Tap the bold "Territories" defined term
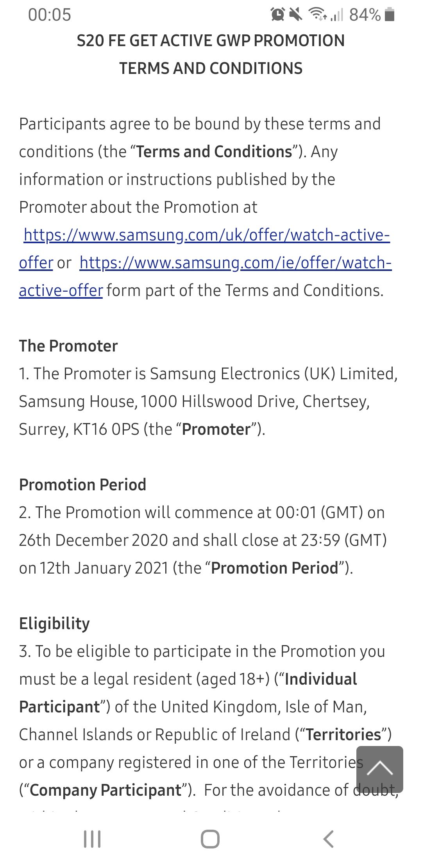Image resolution: width=422 pixels, height=868 pixels. point(343,735)
